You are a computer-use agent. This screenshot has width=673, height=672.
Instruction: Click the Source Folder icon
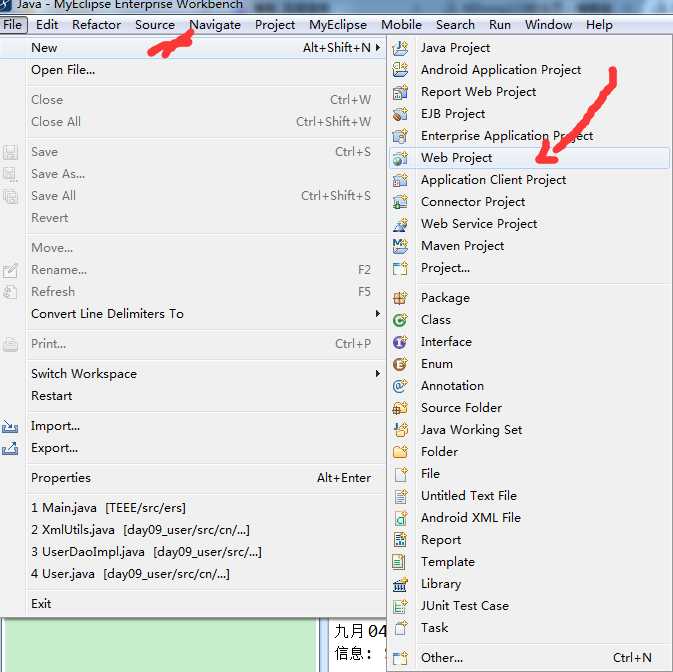400,408
